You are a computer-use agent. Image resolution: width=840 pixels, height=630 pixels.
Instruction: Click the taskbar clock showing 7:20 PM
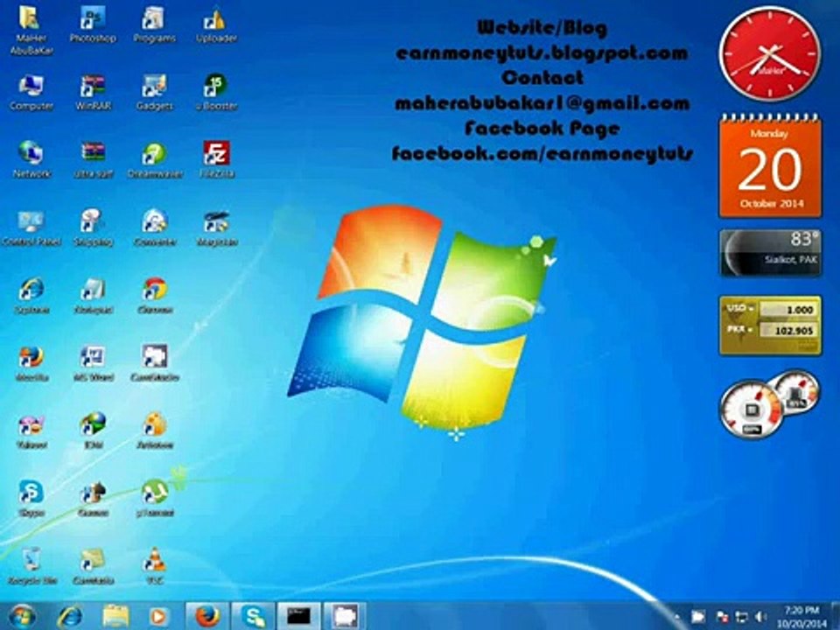[802, 617]
